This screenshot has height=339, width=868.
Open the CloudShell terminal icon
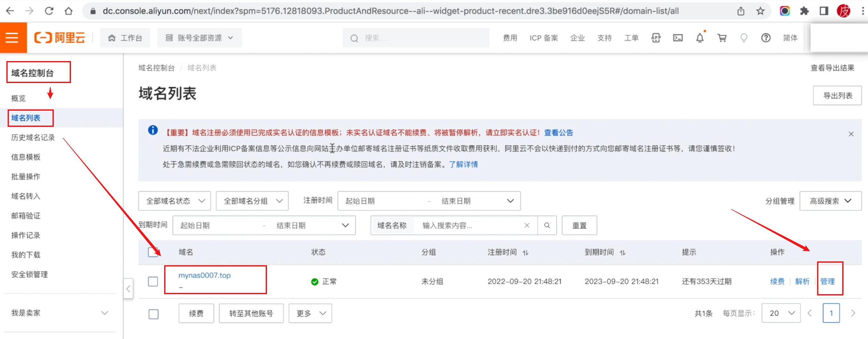[x=678, y=38]
